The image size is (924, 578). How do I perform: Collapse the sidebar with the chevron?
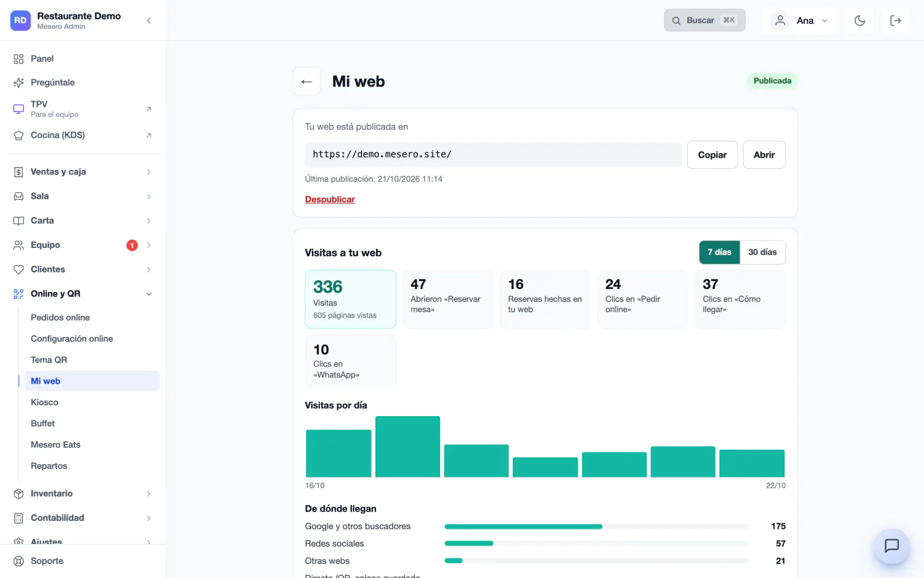[149, 21]
